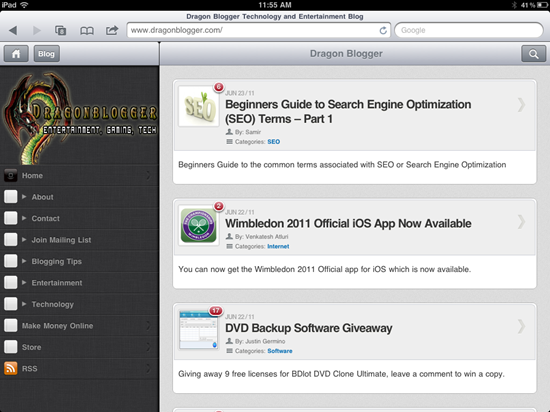Image resolution: width=550 pixels, height=412 pixels.
Task: Expand the Entertainment triangle
Action: click(x=24, y=283)
